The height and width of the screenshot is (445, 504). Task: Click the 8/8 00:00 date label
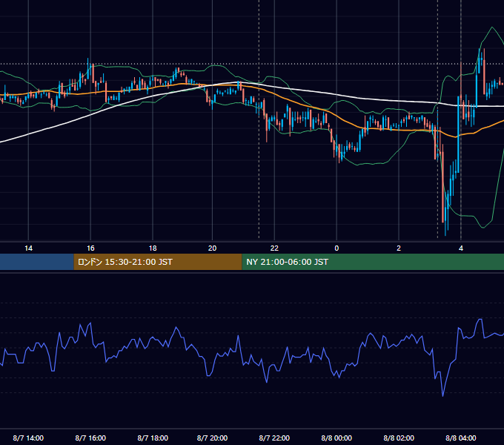click(x=336, y=438)
